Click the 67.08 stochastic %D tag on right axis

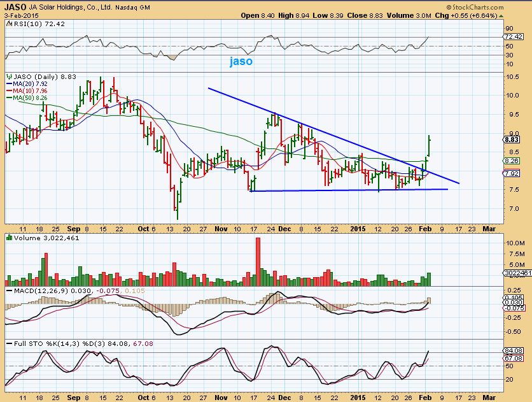[513, 359]
